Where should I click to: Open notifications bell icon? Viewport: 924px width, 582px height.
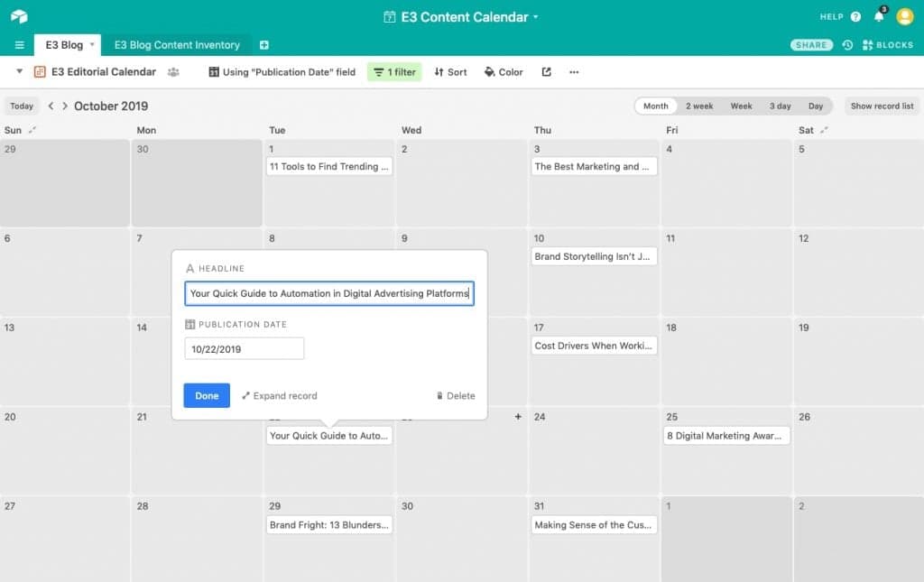879,16
